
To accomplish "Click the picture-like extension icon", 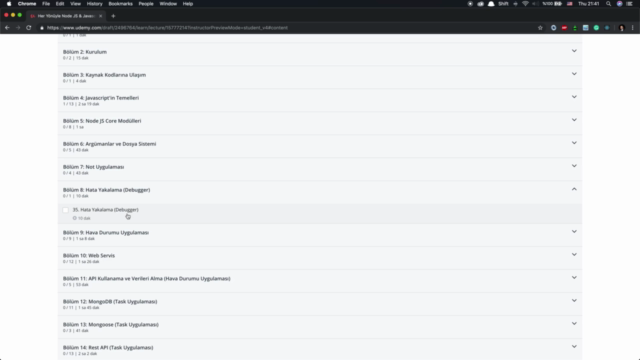I will 586,28.
